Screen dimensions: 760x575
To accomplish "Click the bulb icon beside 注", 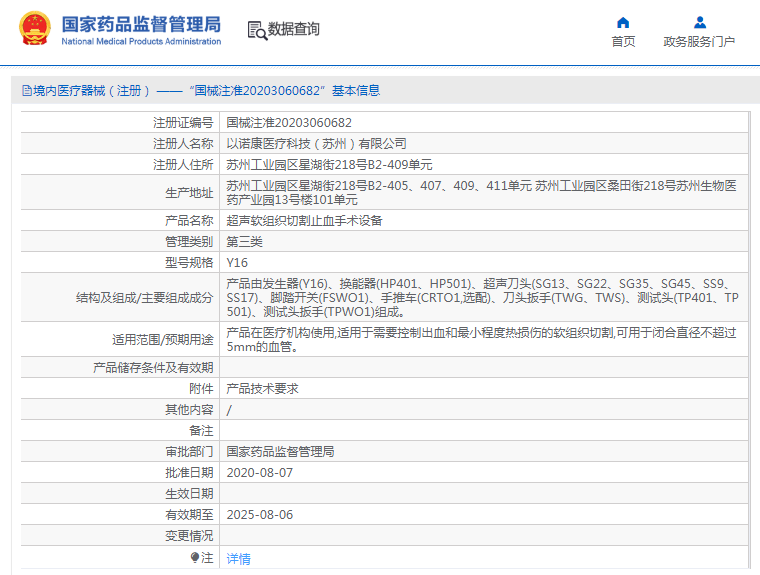I will pos(195,558).
